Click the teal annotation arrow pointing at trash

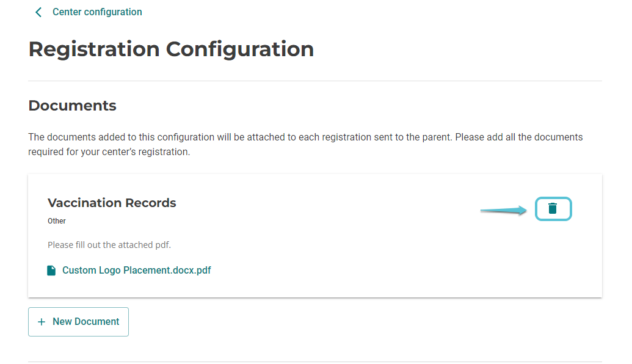(503, 211)
